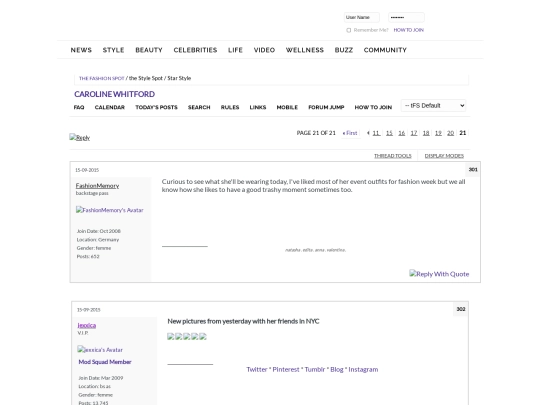Go to page 20

point(450,133)
